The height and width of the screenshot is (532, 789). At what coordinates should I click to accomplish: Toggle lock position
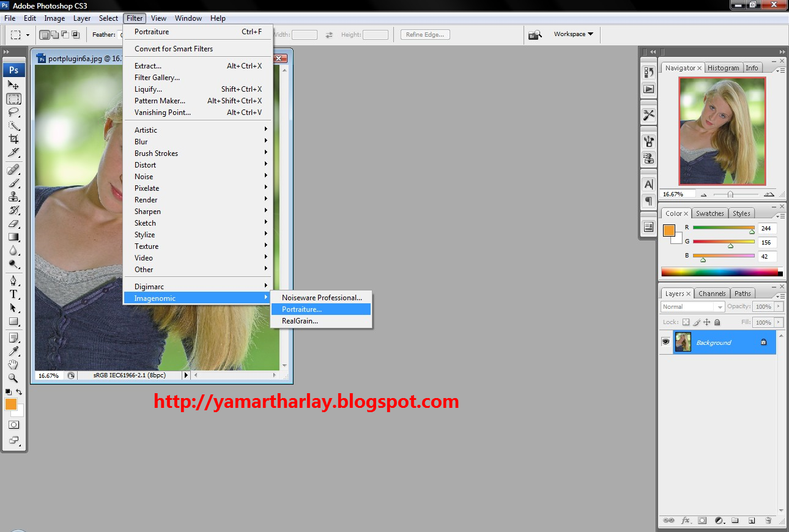(x=706, y=322)
